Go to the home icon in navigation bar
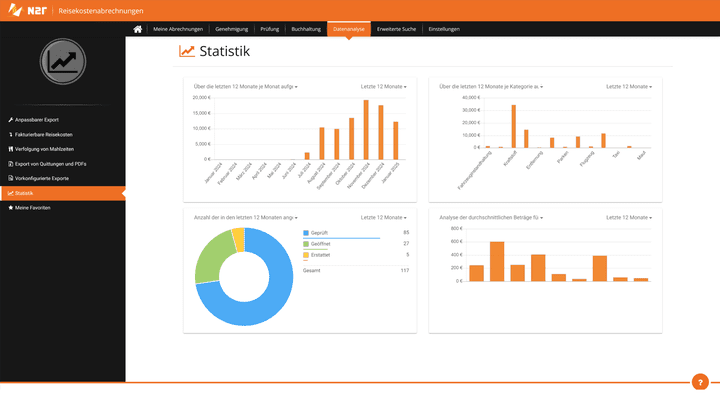Viewport: 720px width, 405px height. tap(138, 29)
